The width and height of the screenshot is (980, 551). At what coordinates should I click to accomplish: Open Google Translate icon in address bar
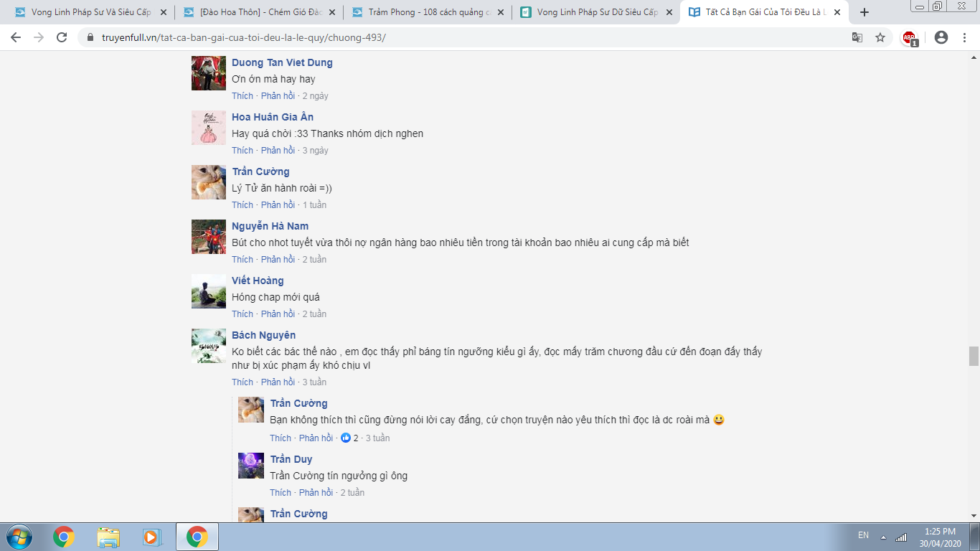point(857,37)
